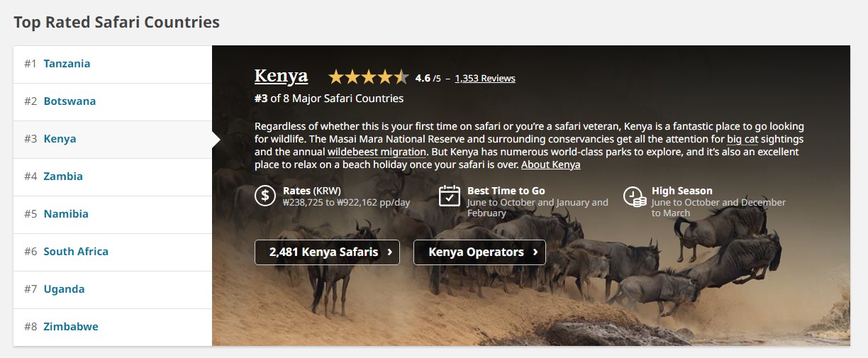The height and width of the screenshot is (358, 868).
Task: Choose the Uganda tab
Action: (x=113, y=289)
